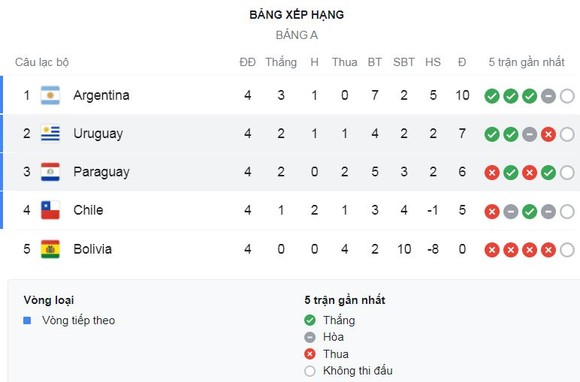
Task: Click the Bolivia flag icon
Action: (50, 249)
